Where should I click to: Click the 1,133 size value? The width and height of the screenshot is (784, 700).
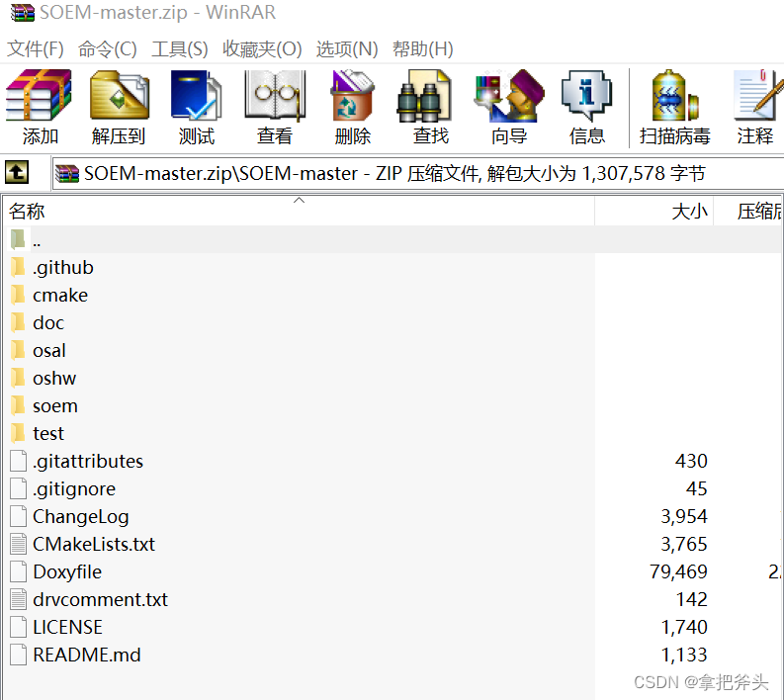(684, 655)
